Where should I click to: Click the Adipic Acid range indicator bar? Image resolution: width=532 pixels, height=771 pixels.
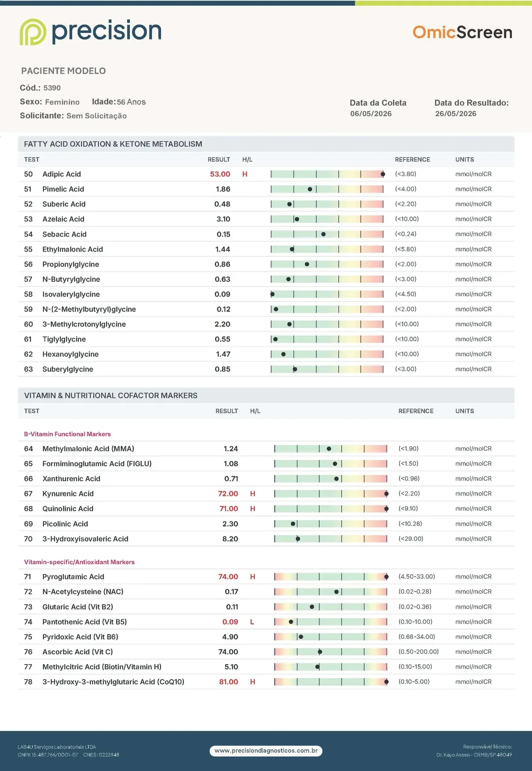click(x=327, y=174)
